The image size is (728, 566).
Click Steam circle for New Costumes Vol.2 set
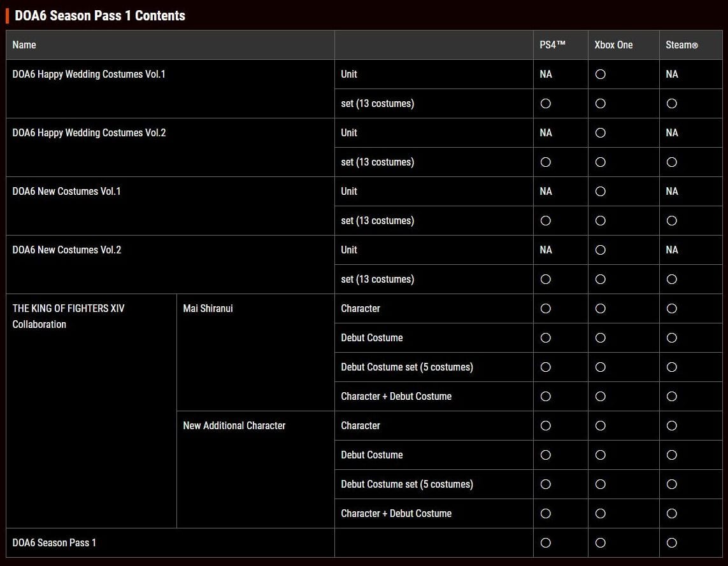point(671,279)
